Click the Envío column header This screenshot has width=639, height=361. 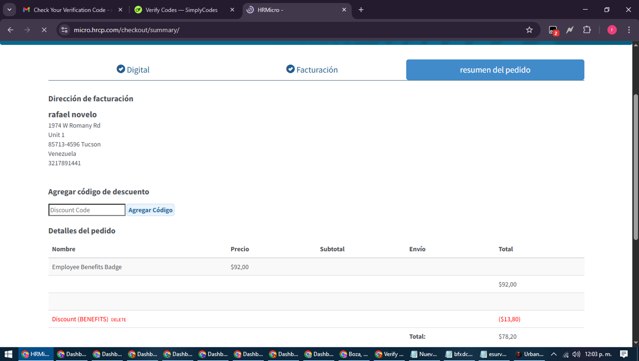(417, 249)
